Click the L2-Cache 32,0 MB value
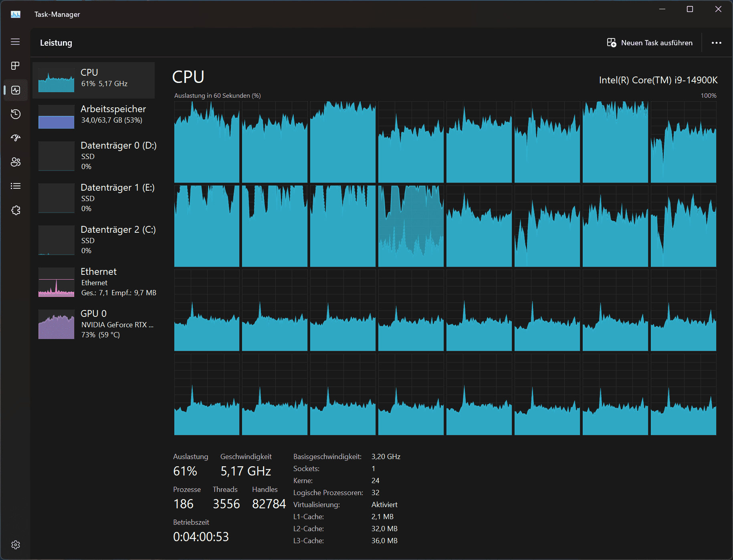The height and width of the screenshot is (560, 733). click(384, 529)
